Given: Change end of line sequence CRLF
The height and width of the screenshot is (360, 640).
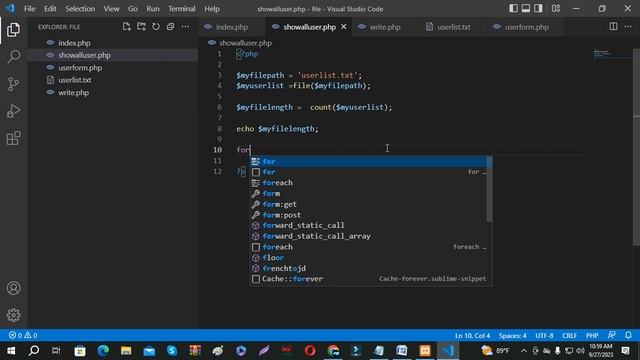Looking at the screenshot, I should tap(569, 336).
